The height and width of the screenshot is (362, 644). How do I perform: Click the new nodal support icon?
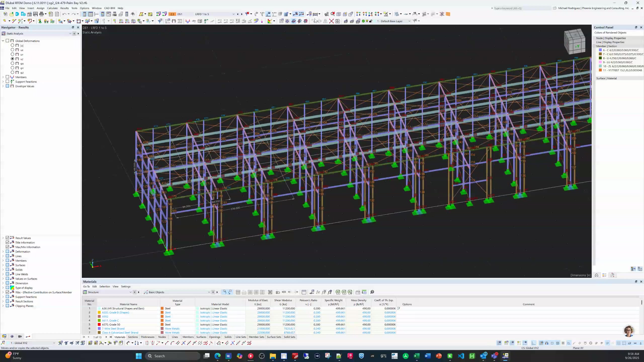tap(40, 21)
